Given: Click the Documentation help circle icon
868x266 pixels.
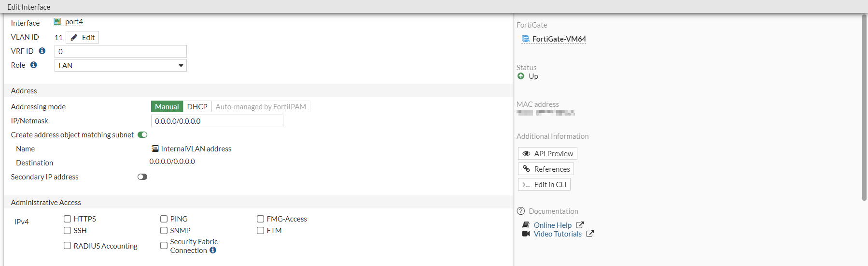Looking at the screenshot, I should [x=521, y=211].
